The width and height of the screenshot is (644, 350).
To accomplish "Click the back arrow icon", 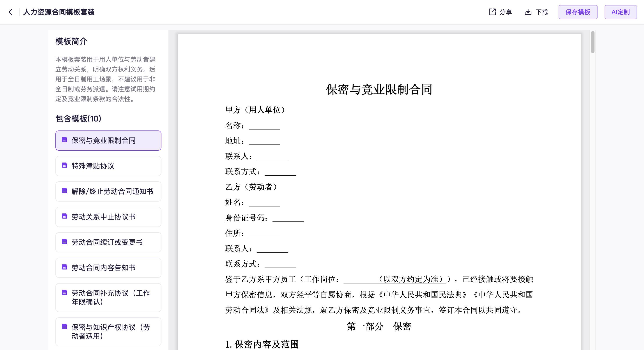I will click(11, 12).
